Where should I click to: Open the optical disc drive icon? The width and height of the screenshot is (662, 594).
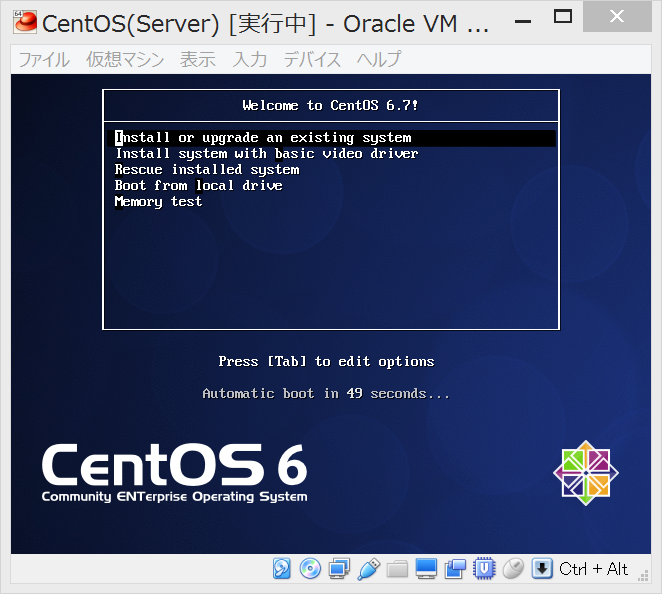click(x=310, y=569)
